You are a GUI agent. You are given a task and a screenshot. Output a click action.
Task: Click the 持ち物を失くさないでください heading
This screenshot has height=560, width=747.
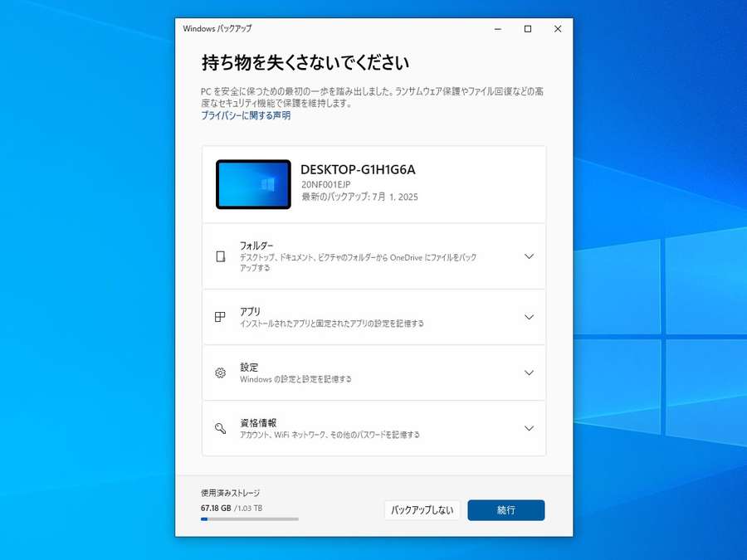(x=305, y=63)
